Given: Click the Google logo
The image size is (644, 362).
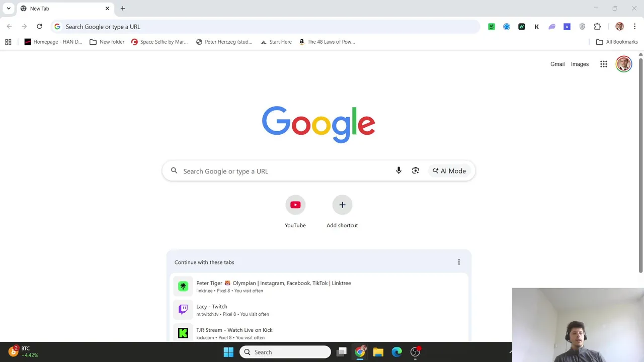Looking at the screenshot, I should (x=318, y=124).
